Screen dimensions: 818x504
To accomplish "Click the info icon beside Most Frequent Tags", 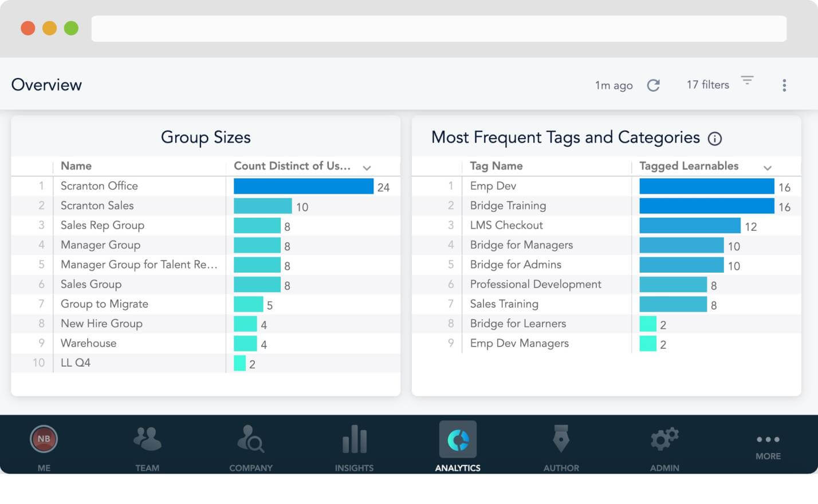I will [714, 139].
